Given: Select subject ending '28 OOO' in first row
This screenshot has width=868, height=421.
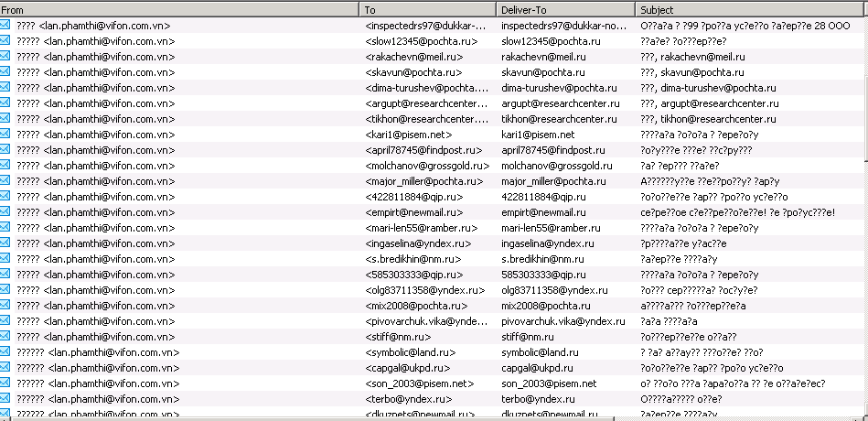Looking at the screenshot, I should coord(745,26).
